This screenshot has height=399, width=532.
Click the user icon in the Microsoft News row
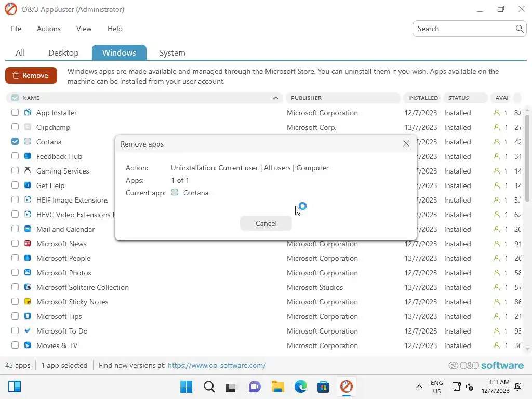coord(496,244)
